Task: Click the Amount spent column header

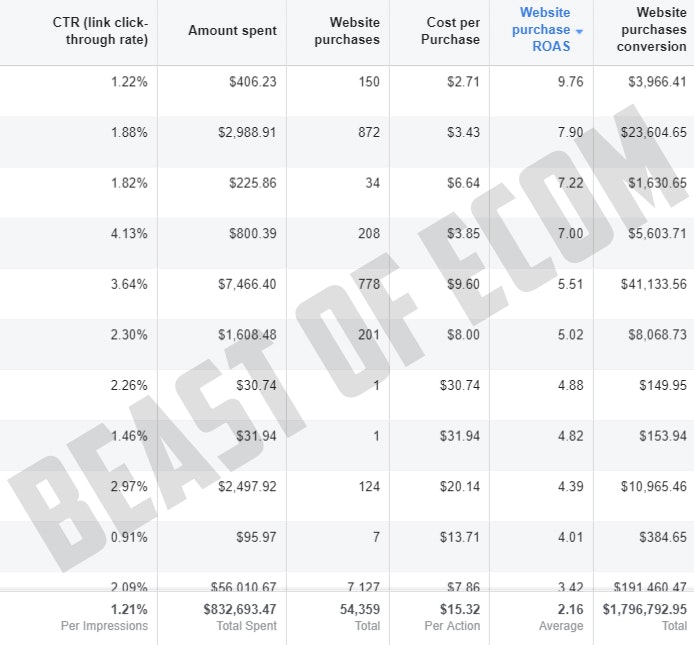Action: (x=232, y=31)
